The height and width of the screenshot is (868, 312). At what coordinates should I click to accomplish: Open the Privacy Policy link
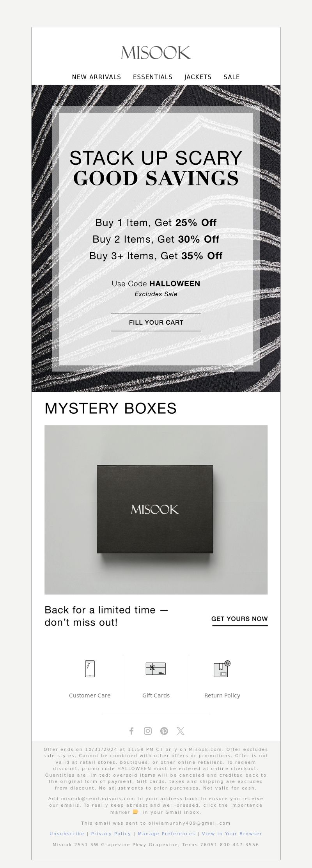click(111, 833)
